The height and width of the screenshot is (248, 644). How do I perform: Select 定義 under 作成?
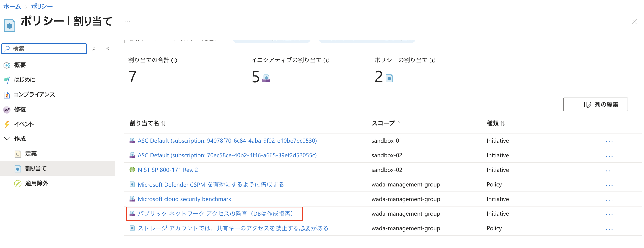(31, 154)
